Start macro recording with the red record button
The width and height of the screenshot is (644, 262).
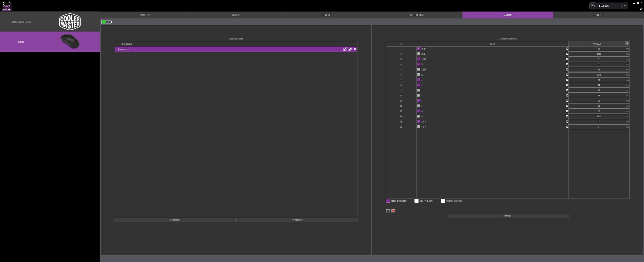393,211
